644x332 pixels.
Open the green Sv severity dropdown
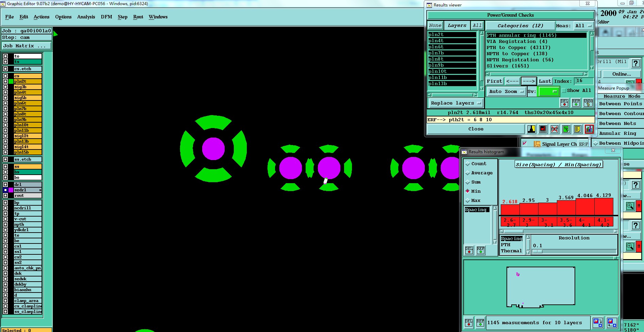pos(548,91)
